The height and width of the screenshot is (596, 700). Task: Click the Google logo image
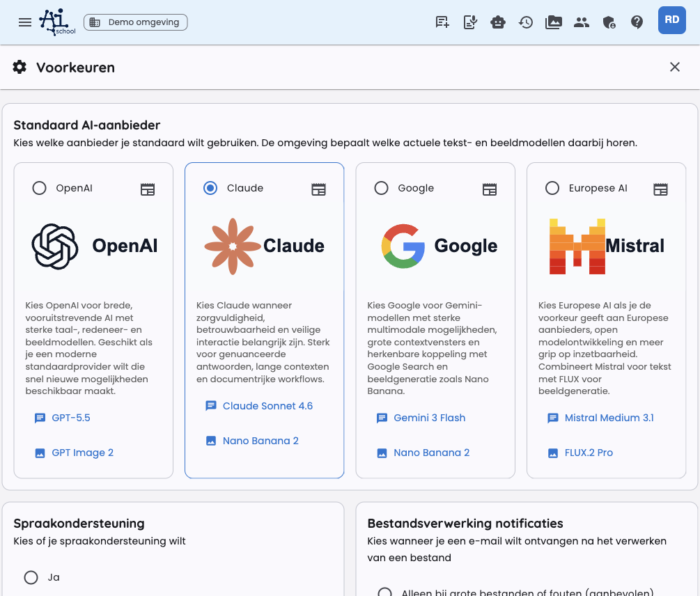click(440, 246)
